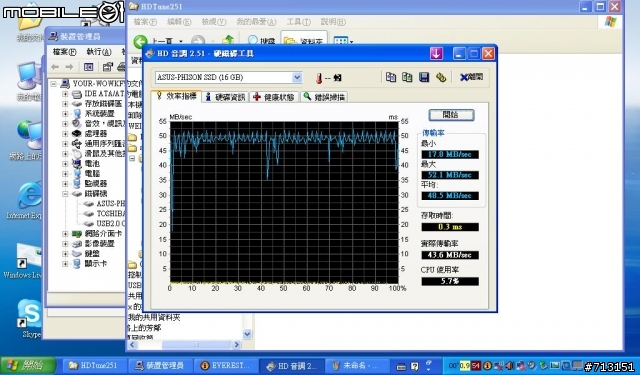Open the ASUS-PHISON SSD (16 GB) drive dropdown
Viewport: 640px width, 375px height.
297,77
